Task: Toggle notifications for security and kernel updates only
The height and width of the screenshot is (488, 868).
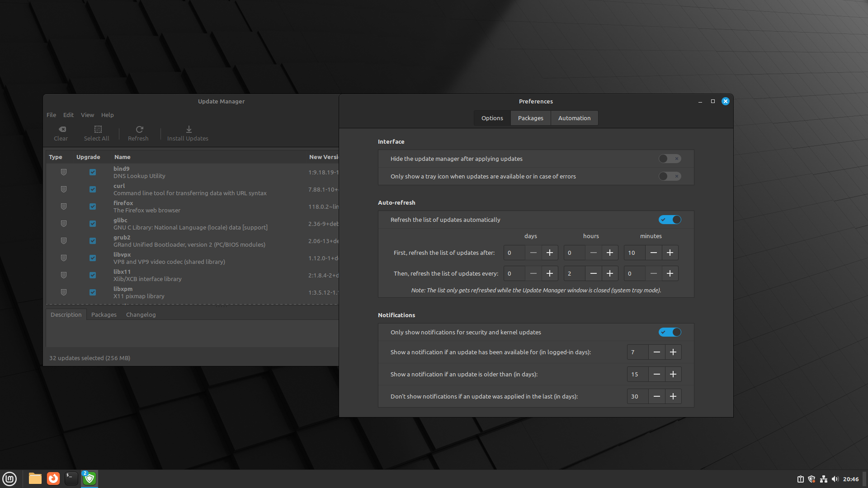Action: (x=670, y=332)
